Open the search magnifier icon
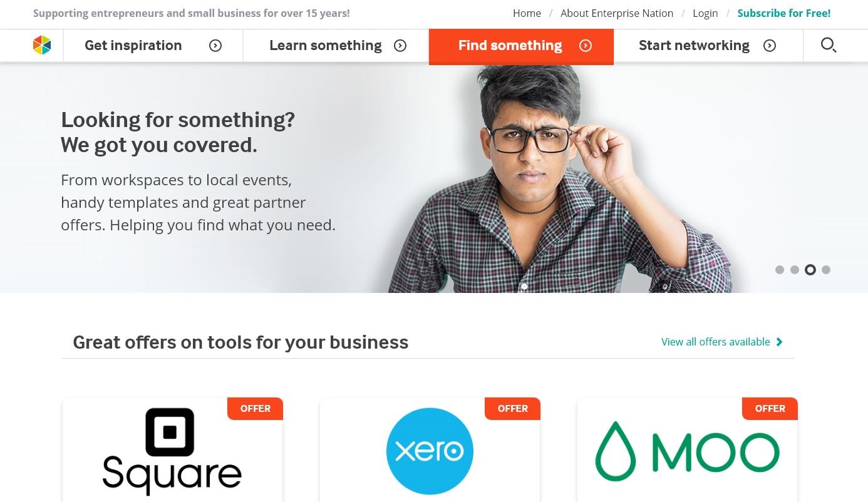This screenshot has height=502, width=868. [x=829, y=45]
